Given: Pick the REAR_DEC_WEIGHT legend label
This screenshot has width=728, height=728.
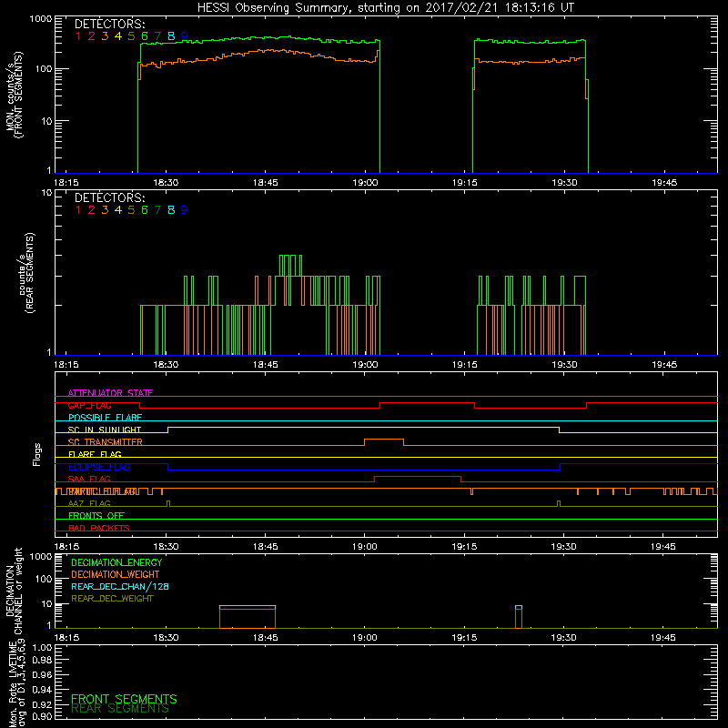Looking at the screenshot, I should pyautogui.click(x=112, y=599).
